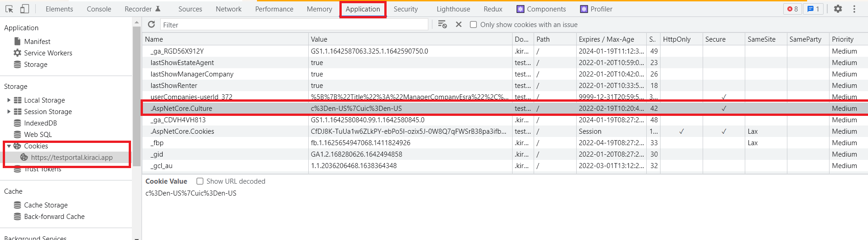The image size is (868, 240).
Task: Open DevTools settings gear
Action: click(x=838, y=9)
